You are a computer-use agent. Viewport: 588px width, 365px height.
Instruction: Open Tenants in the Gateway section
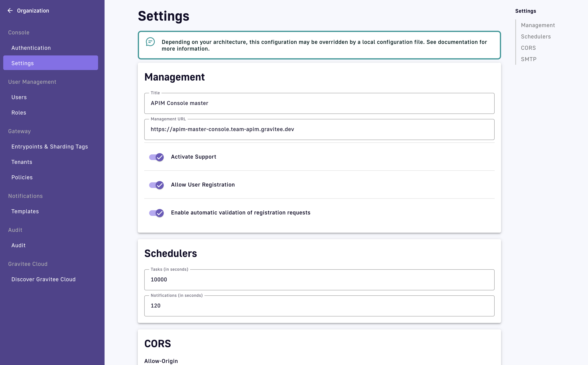click(22, 162)
